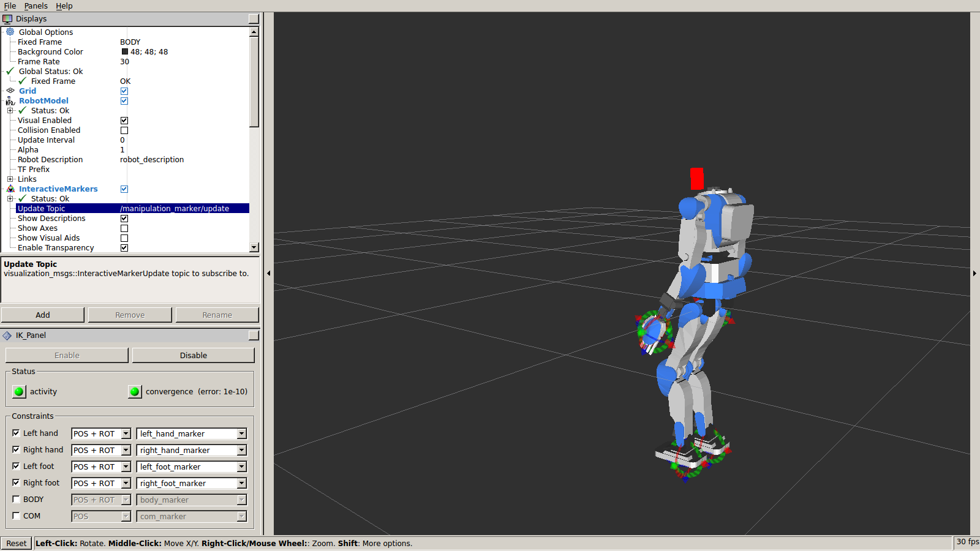Image resolution: width=980 pixels, height=551 pixels.
Task: Open the POS + ROT dropdown for Left hand
Action: pos(125,433)
